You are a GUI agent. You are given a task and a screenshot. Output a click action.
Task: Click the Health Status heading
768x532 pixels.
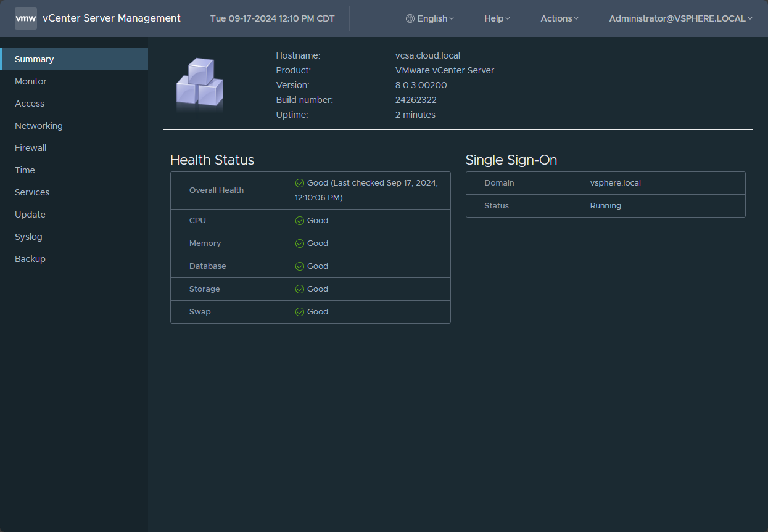coord(212,160)
